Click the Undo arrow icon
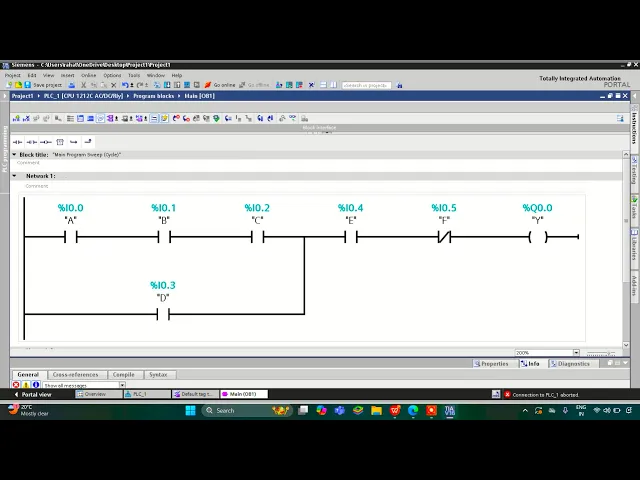Screen dimensions: 640x480 click(125, 85)
